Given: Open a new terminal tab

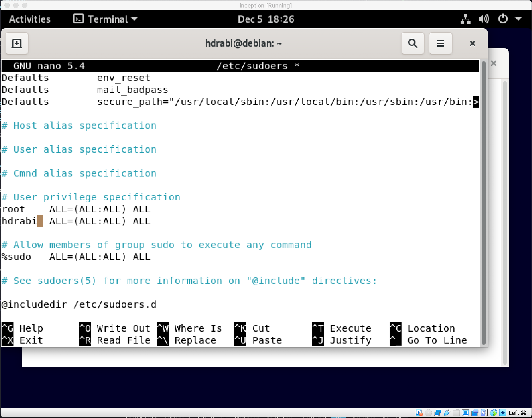Looking at the screenshot, I should click(x=17, y=43).
